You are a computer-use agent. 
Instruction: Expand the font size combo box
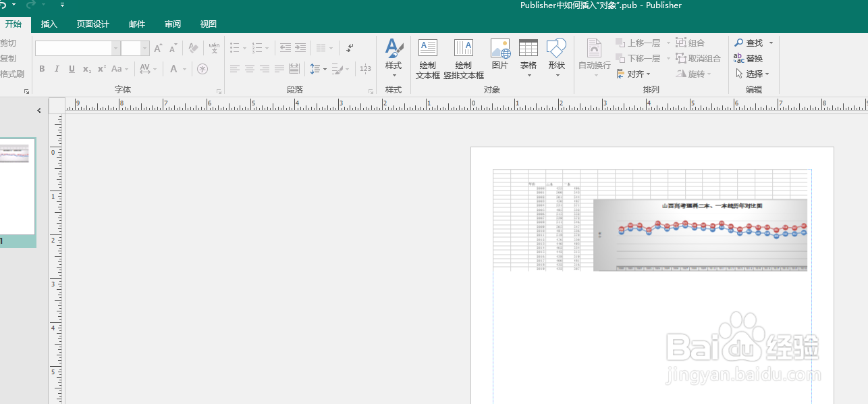coord(145,48)
